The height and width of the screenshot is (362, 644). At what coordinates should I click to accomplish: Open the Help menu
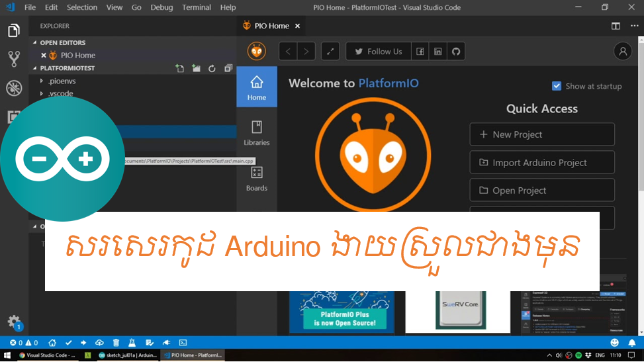pyautogui.click(x=228, y=7)
